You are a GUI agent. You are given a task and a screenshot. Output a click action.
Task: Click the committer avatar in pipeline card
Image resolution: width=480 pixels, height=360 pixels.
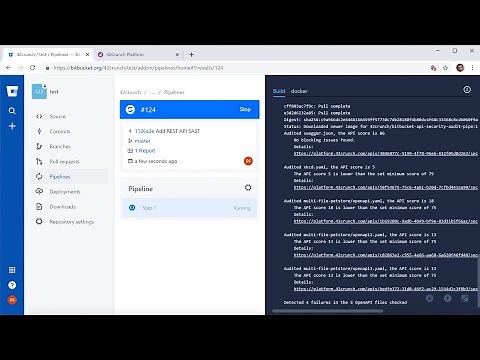pos(248,161)
